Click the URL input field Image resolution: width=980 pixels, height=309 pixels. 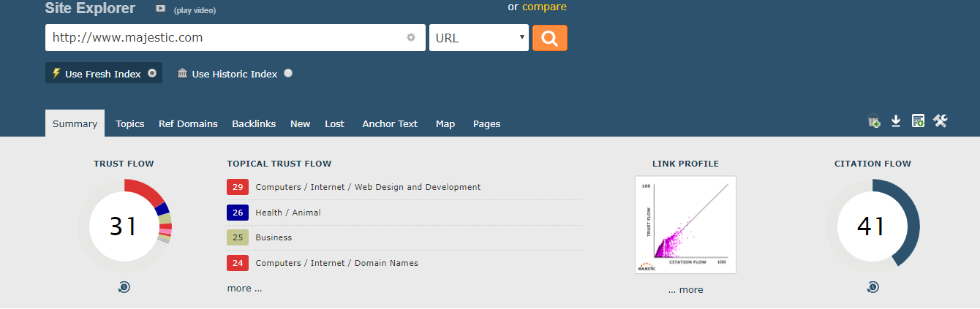click(x=235, y=38)
